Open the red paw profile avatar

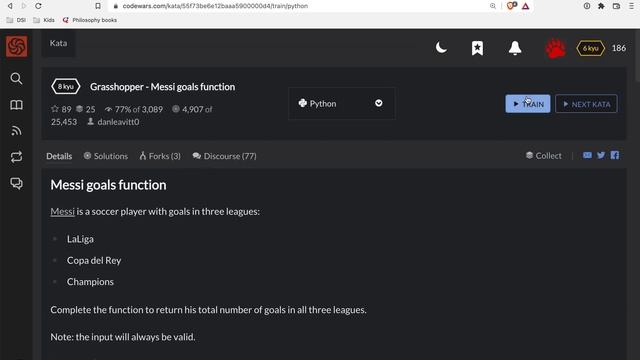coord(556,48)
